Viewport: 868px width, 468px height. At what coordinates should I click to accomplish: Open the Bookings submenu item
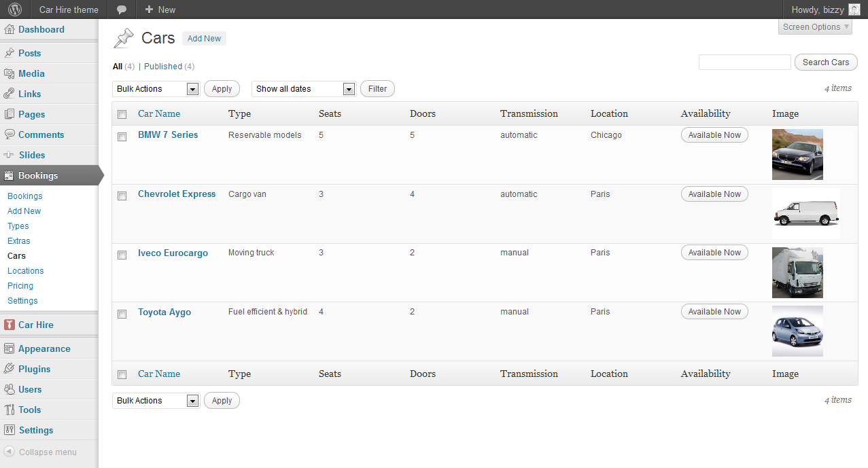[x=25, y=196]
